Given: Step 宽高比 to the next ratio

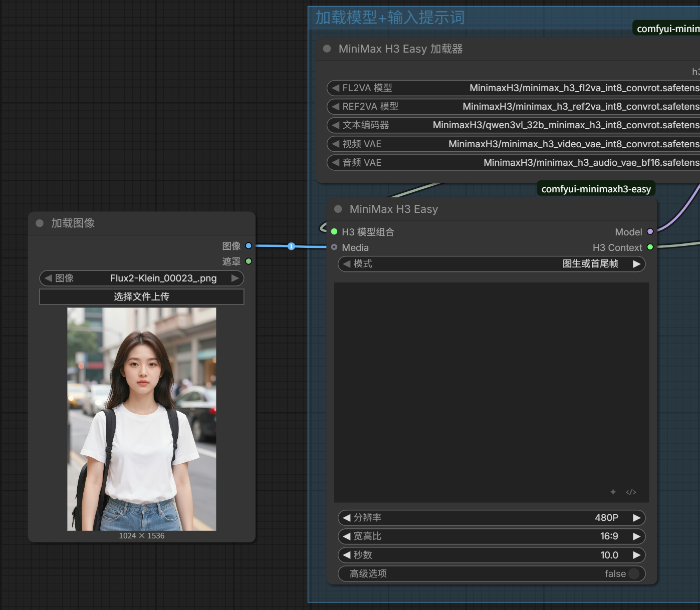Looking at the screenshot, I should tap(636, 536).
